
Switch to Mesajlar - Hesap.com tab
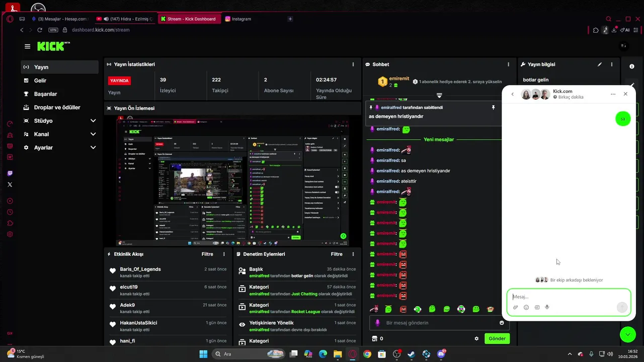point(59,19)
